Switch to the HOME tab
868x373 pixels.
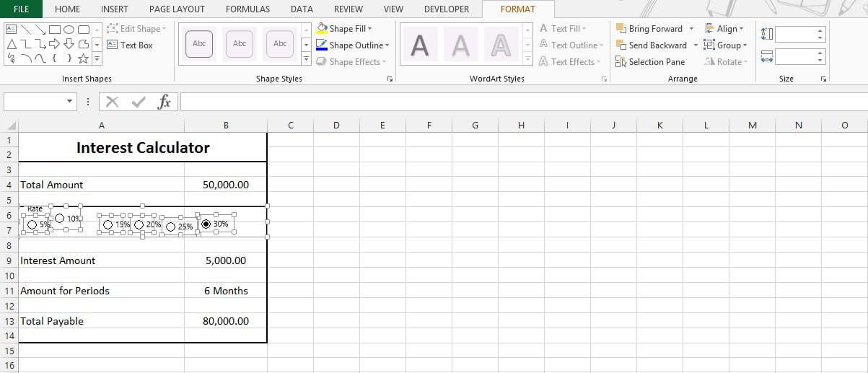[x=68, y=9]
